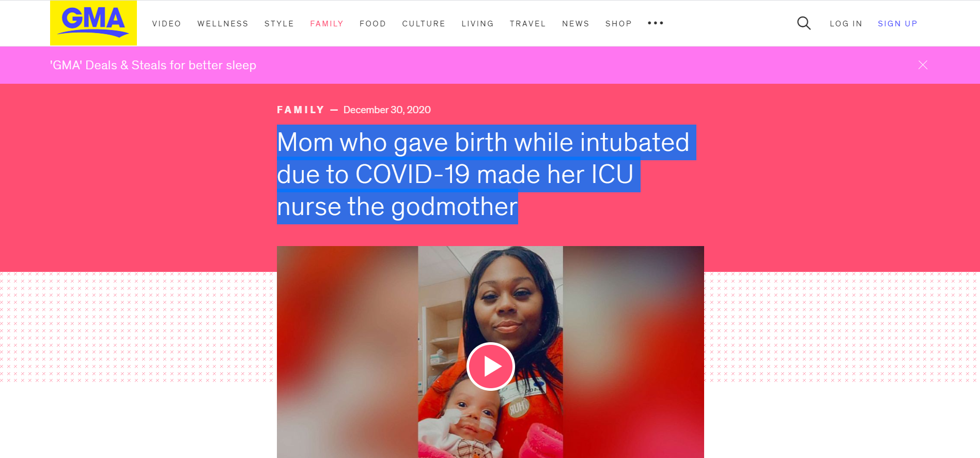Click the FAMILY category label above headline
Image resolution: width=980 pixels, height=458 pixels.
(x=300, y=110)
